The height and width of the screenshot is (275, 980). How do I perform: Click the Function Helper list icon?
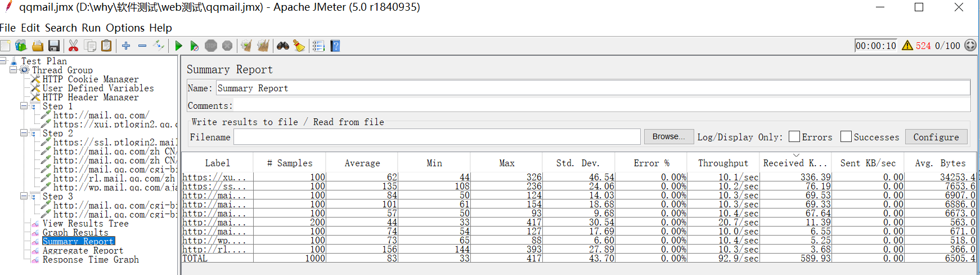(x=318, y=46)
